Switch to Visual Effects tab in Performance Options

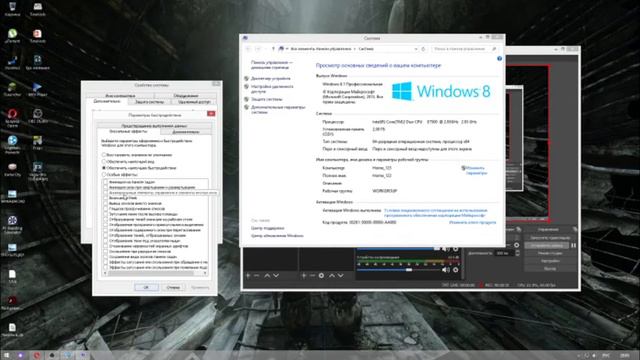[129, 132]
